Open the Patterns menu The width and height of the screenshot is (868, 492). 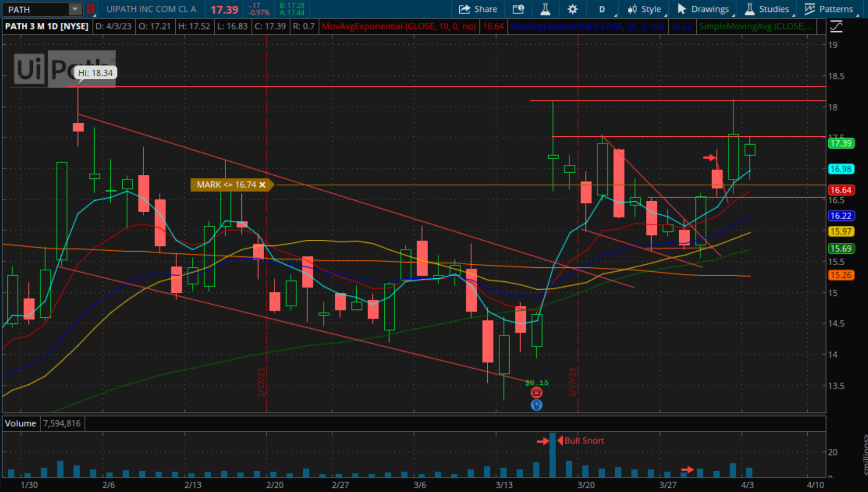[830, 9]
